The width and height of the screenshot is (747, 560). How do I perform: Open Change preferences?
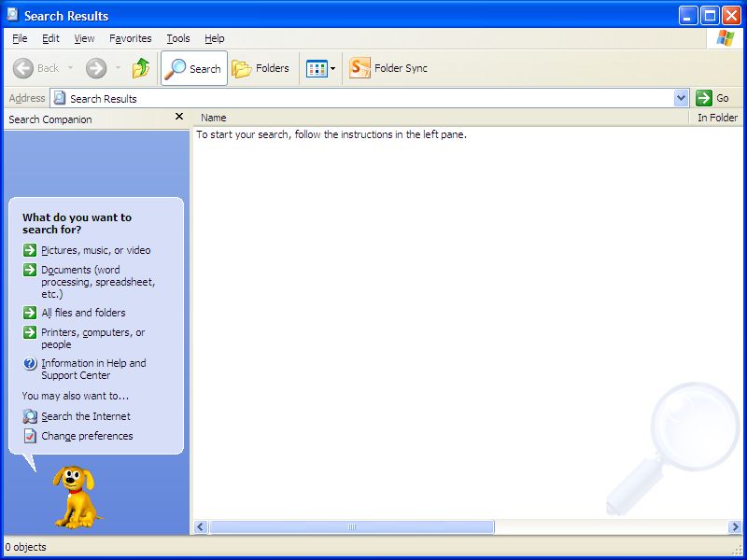tap(87, 436)
